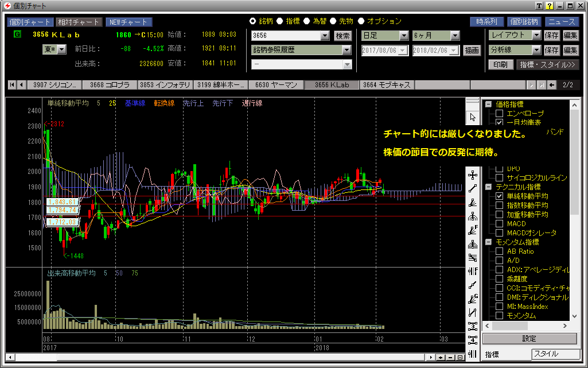
Task: Click the 検索 search button
Action: coord(342,36)
